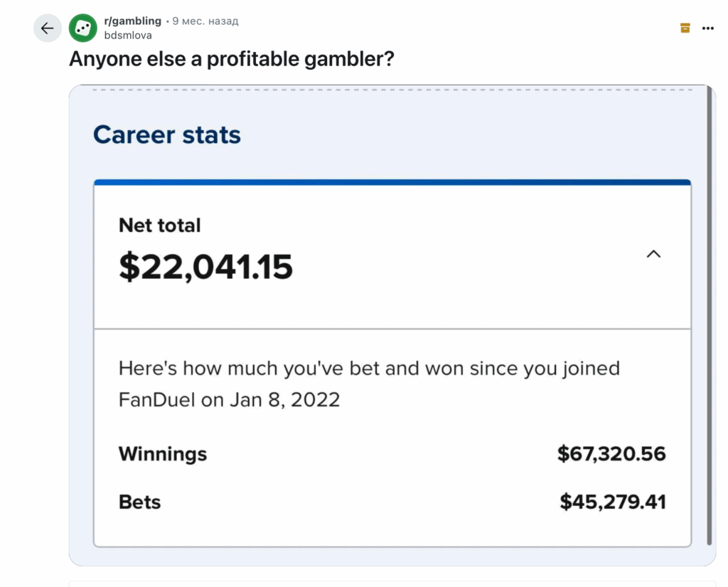Click the dashed line above Career stats
Screen dimensions: 728x587
pos(392,90)
